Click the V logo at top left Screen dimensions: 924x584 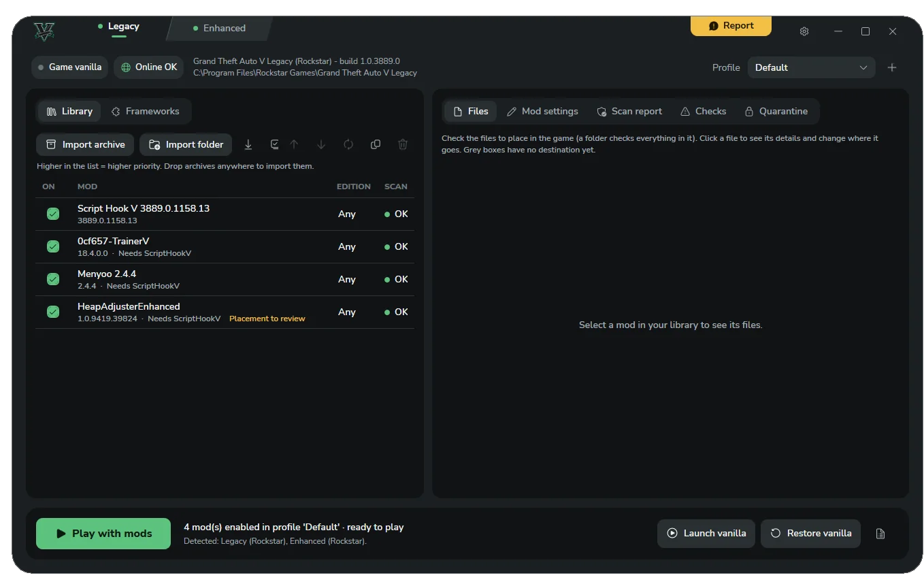pos(44,31)
